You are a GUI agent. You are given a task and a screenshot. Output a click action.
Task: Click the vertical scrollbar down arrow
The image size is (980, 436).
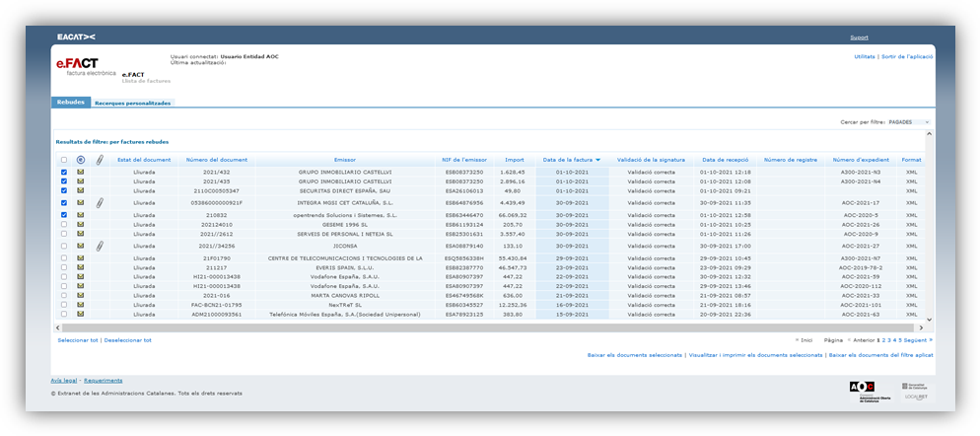pos(927,320)
